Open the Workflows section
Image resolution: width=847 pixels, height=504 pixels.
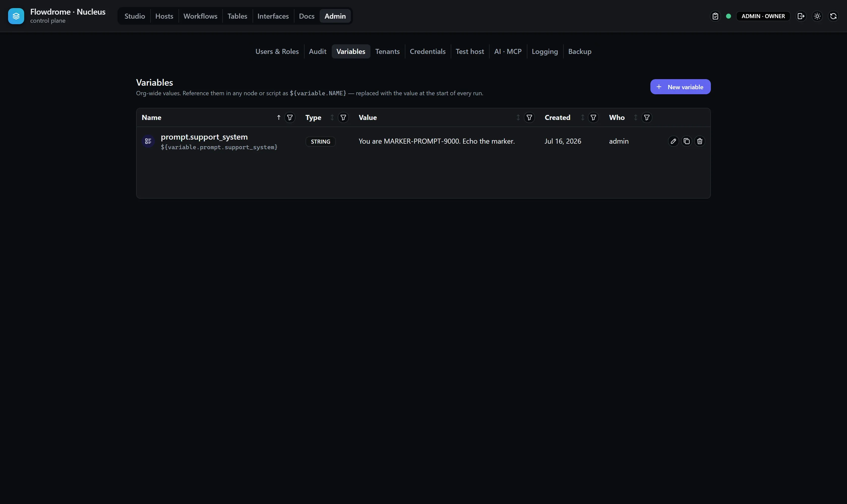coord(200,16)
